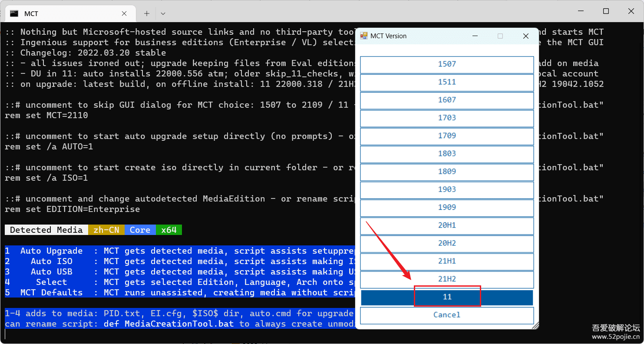This screenshot has height=344, width=644.
Task: Click the MCT Version dialog title icon
Action: tap(364, 36)
